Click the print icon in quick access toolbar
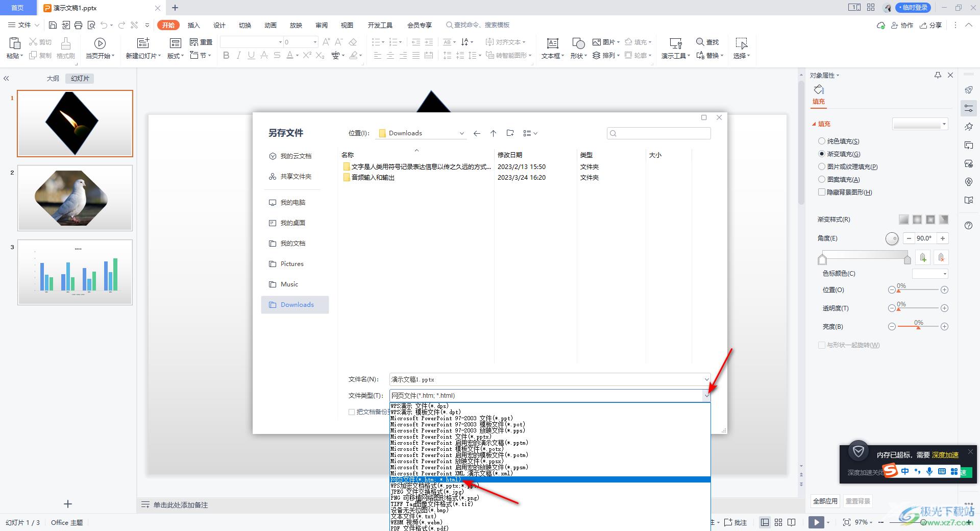The image size is (980, 531). point(78,25)
